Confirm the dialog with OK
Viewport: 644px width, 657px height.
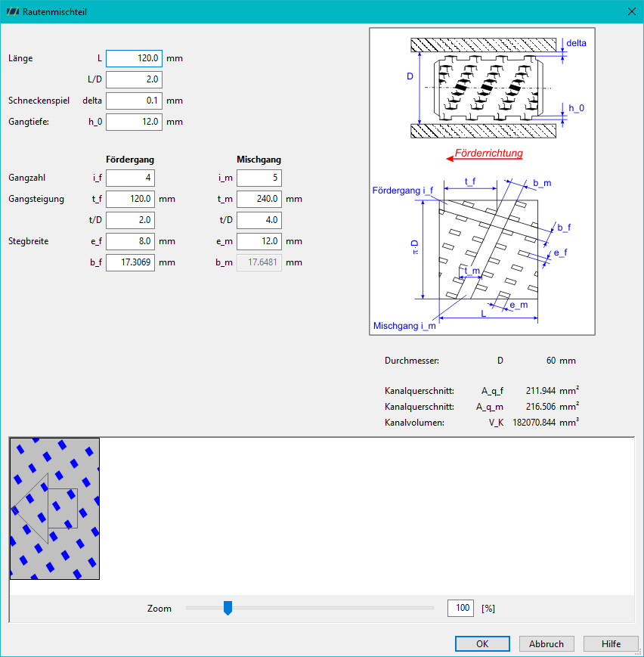click(482, 643)
